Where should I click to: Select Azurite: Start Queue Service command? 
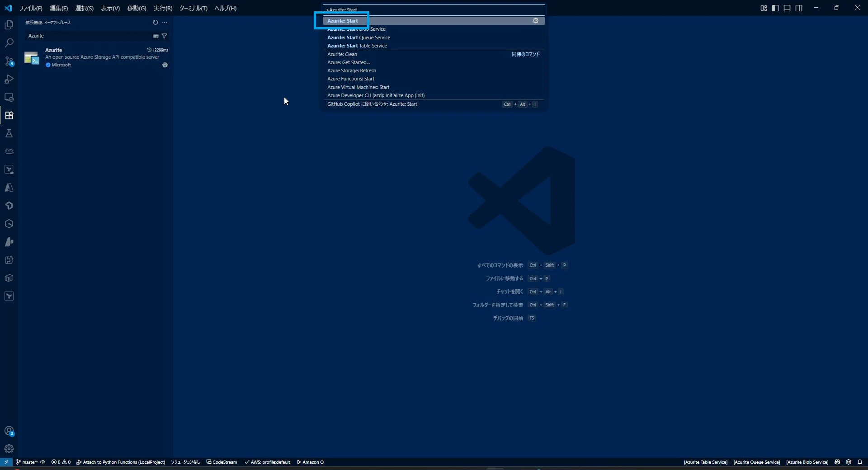434,38
